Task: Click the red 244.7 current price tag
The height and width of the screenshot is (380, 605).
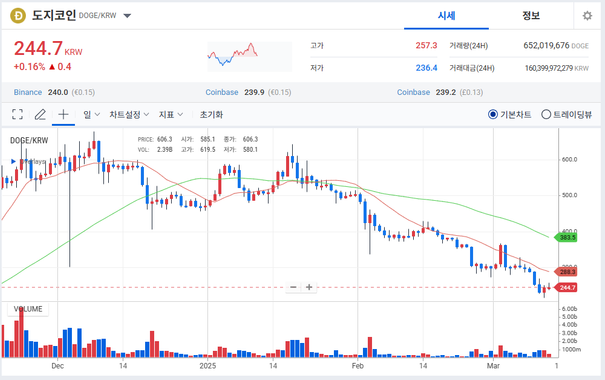Action: pos(566,287)
